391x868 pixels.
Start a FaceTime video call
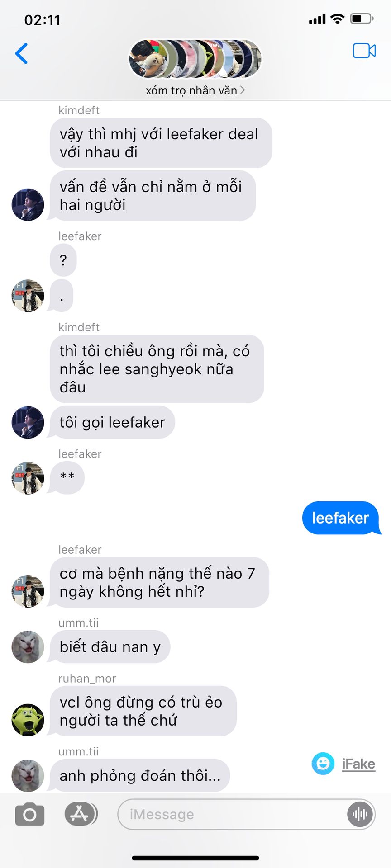pos(364,51)
